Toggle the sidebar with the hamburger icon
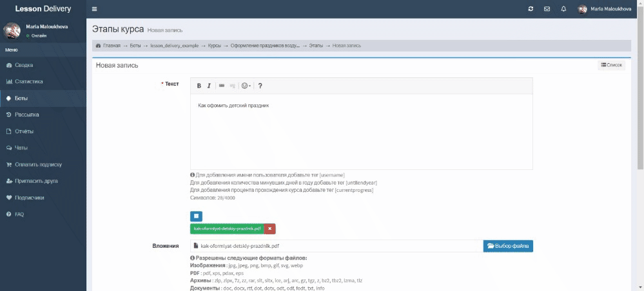This screenshot has height=291, width=644. [x=95, y=9]
